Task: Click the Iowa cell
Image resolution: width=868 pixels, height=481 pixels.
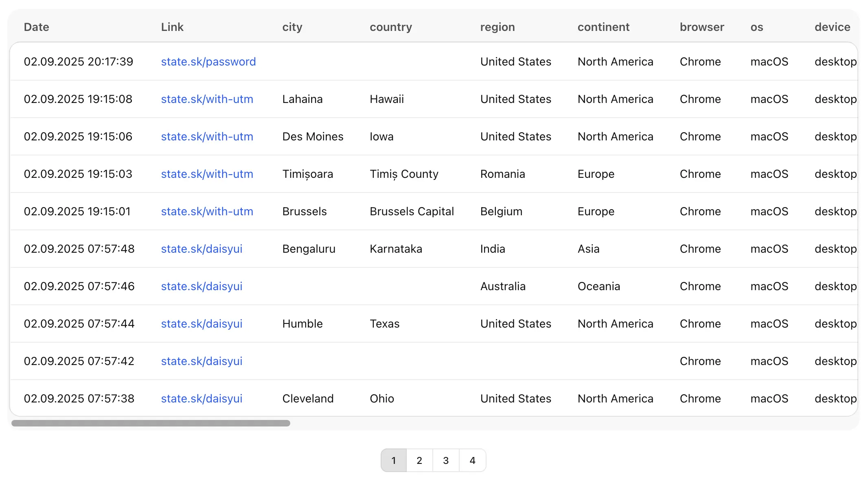Action: (381, 136)
